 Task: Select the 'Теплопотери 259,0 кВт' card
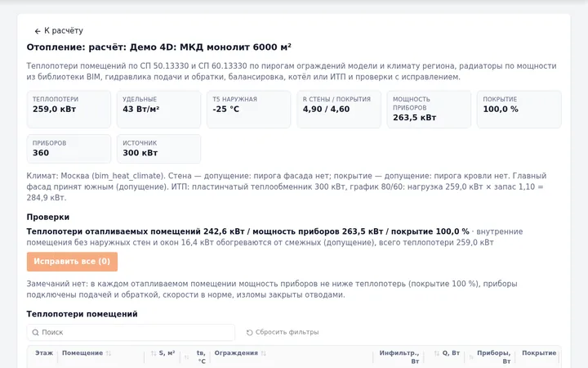pyautogui.click(x=69, y=110)
